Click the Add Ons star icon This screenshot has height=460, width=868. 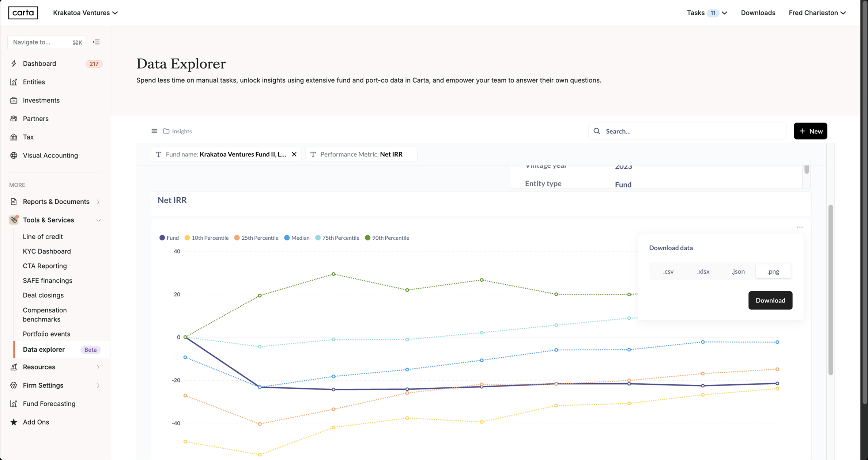[x=14, y=422]
